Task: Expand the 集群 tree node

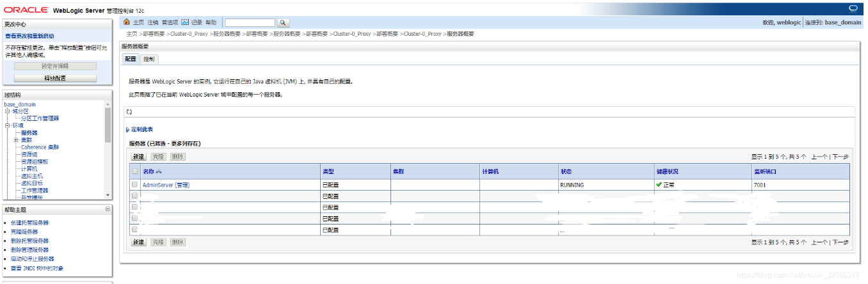Action: click(x=15, y=139)
